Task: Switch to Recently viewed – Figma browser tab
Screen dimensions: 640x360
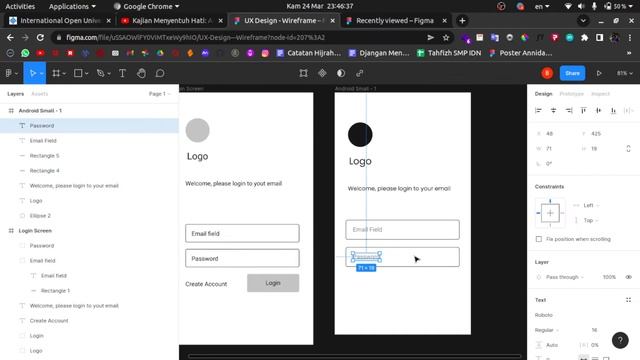Action: click(395, 21)
